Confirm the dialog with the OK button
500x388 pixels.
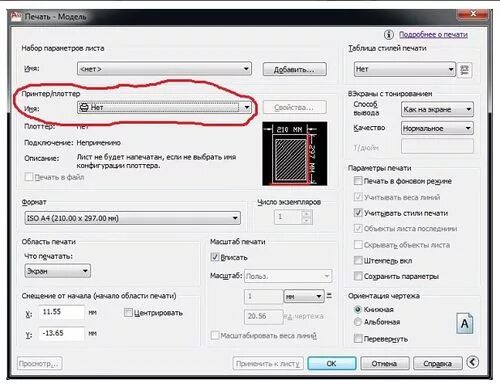click(332, 363)
